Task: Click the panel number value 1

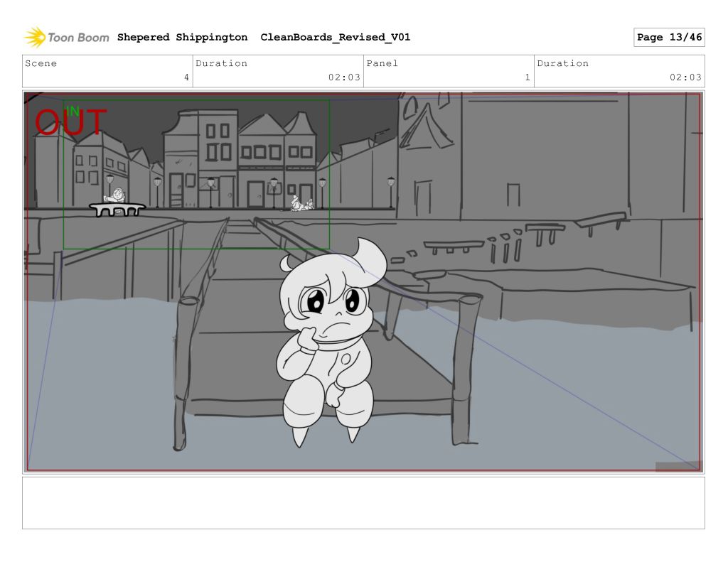Action: pos(528,77)
